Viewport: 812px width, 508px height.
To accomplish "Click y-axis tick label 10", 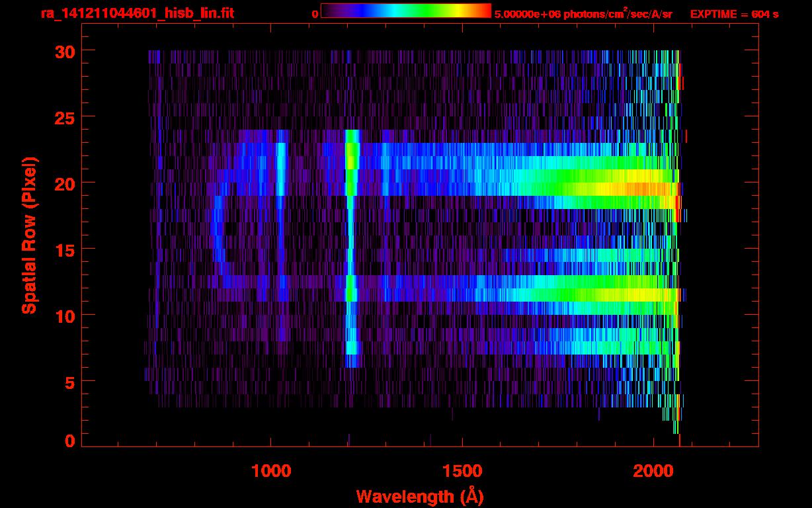I will [64, 316].
